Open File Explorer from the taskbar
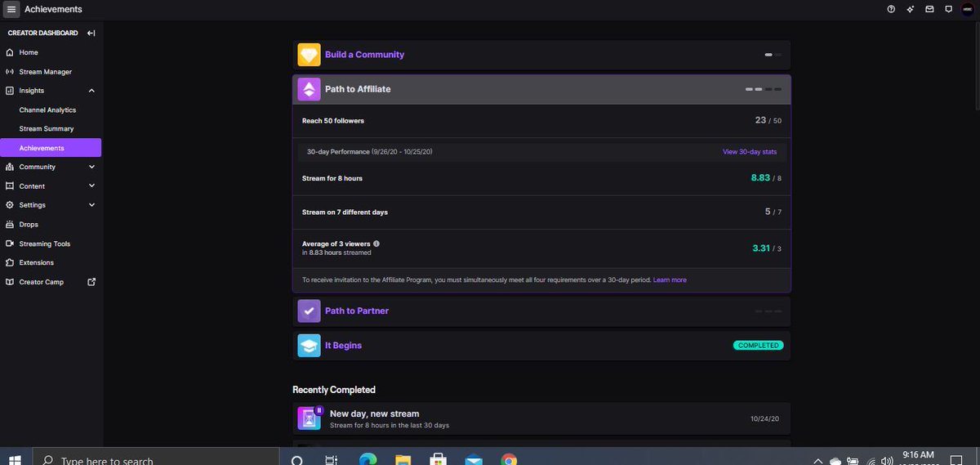 click(x=402, y=460)
